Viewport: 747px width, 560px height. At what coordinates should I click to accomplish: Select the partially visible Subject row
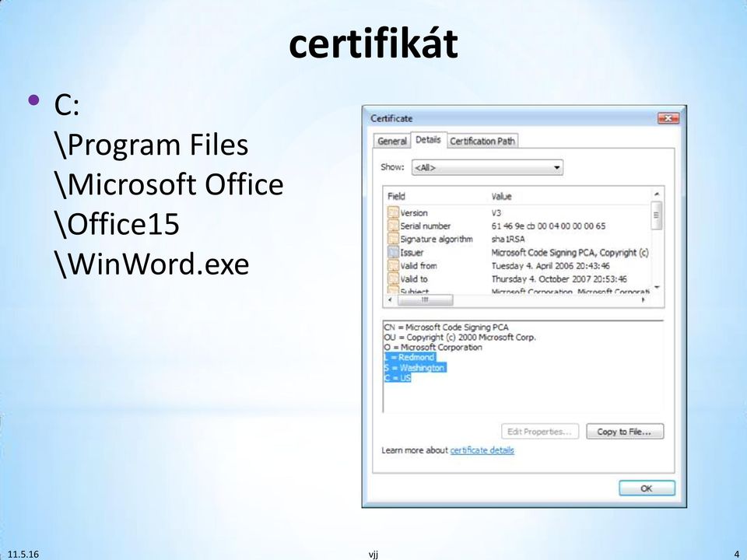click(x=518, y=290)
